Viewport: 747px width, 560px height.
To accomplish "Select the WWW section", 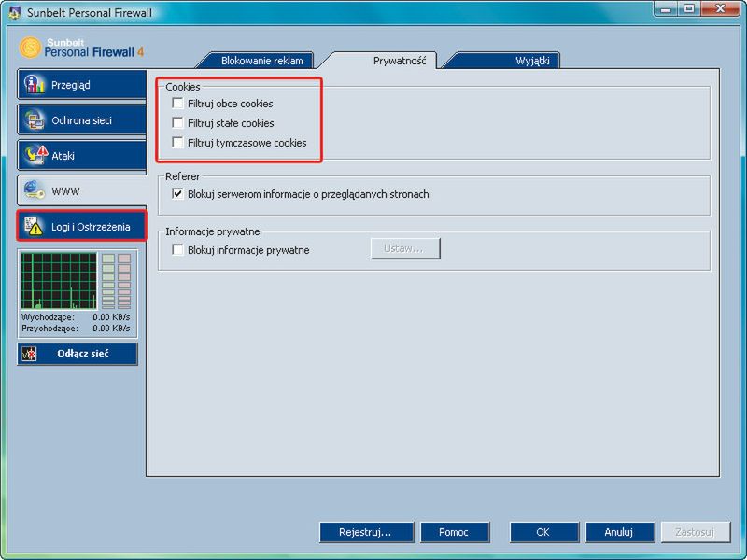I will [82, 190].
